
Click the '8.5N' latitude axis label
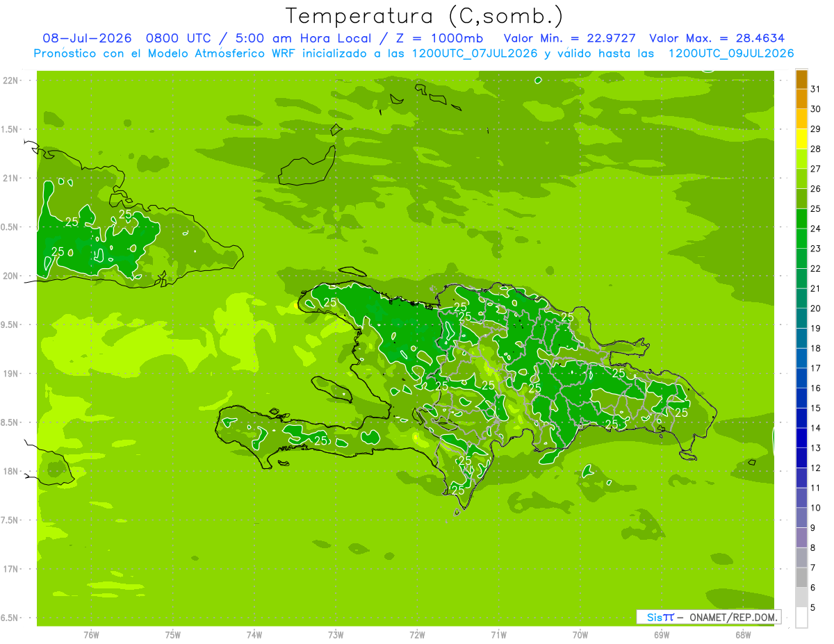click(10, 422)
